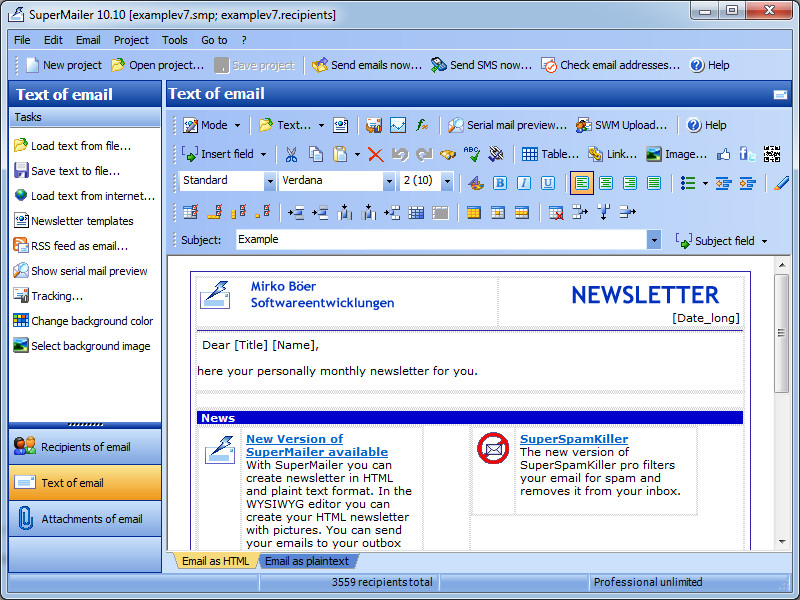Open the Insert field dropdown
Screen dimensions: 800x600
pos(224,154)
